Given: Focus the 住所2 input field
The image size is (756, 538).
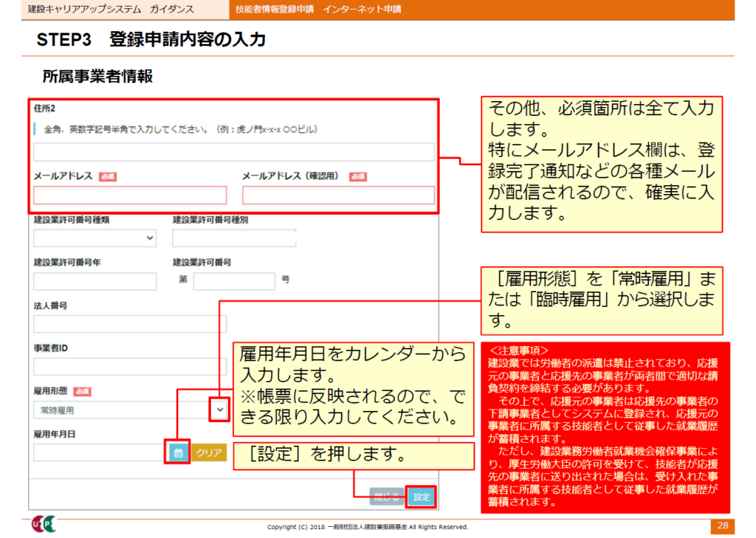Looking at the screenshot, I should [234, 152].
